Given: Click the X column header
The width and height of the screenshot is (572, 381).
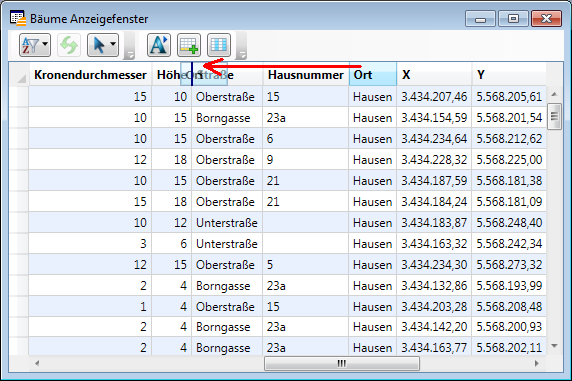Looking at the screenshot, I should pos(434,74).
